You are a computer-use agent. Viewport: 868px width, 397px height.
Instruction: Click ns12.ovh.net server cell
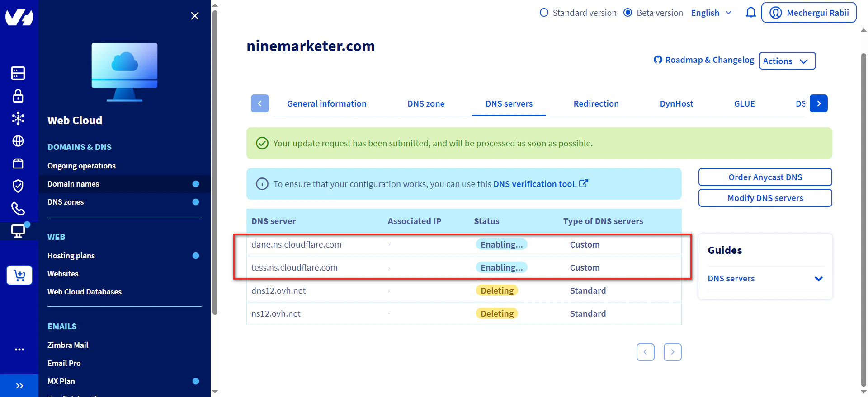tap(276, 313)
